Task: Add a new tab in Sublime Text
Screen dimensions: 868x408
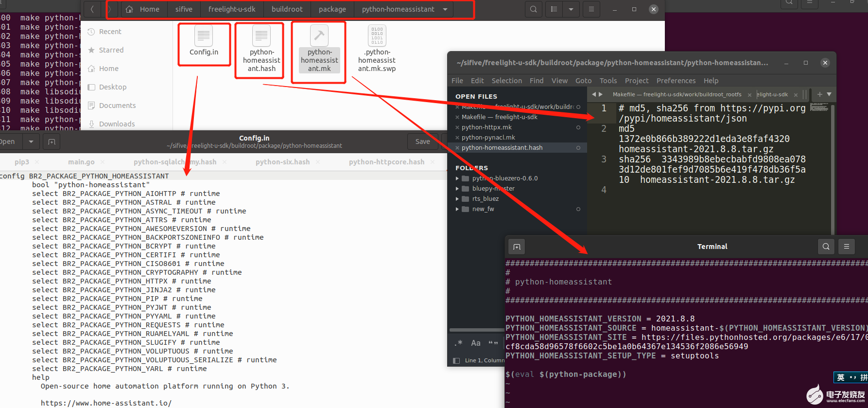Action: click(x=819, y=94)
